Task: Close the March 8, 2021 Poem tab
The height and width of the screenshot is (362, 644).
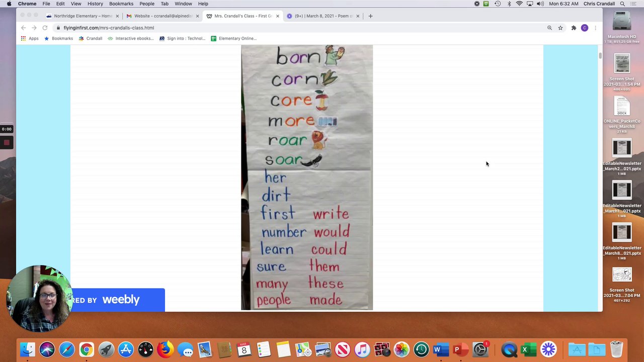Action: tap(358, 16)
